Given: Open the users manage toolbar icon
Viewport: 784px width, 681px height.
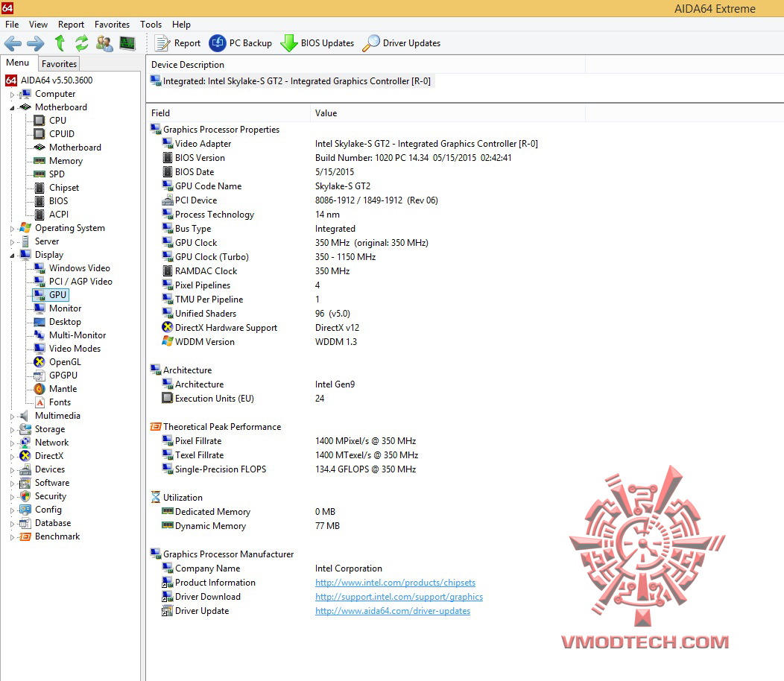Looking at the screenshot, I should coord(104,43).
